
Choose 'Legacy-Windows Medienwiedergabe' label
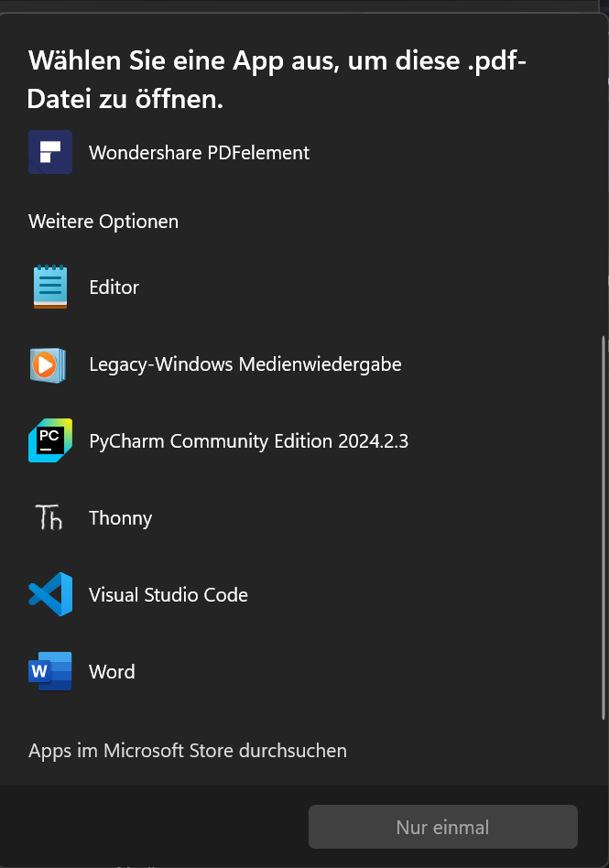point(245,364)
